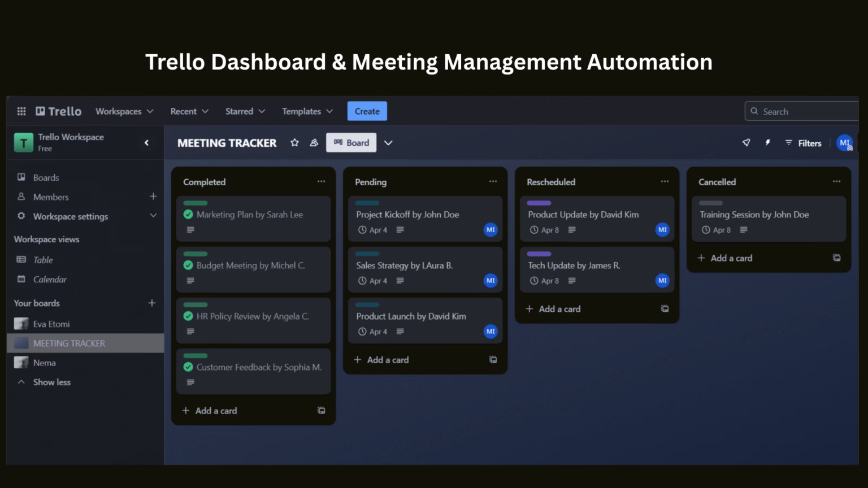Click Apr 8 due date on Training Session

717,230
